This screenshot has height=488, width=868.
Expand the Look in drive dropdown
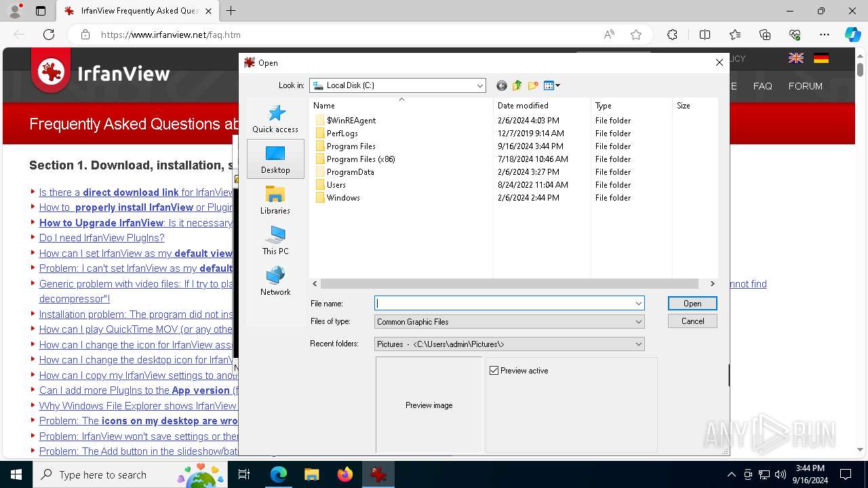tap(479, 85)
